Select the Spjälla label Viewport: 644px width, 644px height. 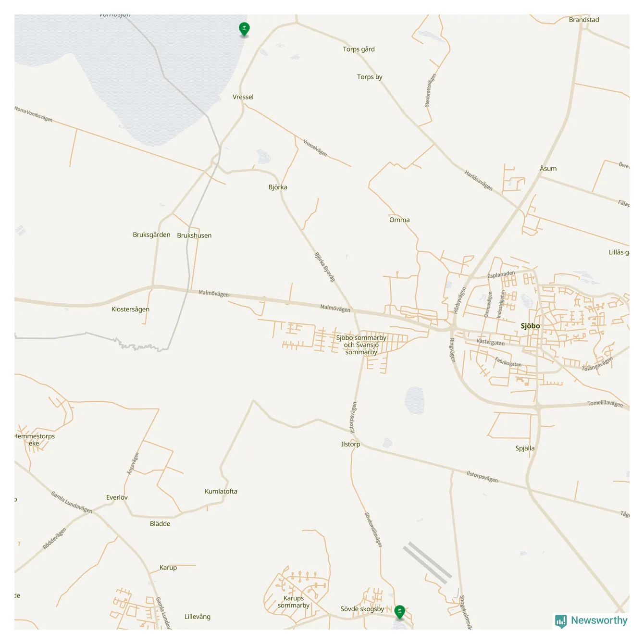525,448
